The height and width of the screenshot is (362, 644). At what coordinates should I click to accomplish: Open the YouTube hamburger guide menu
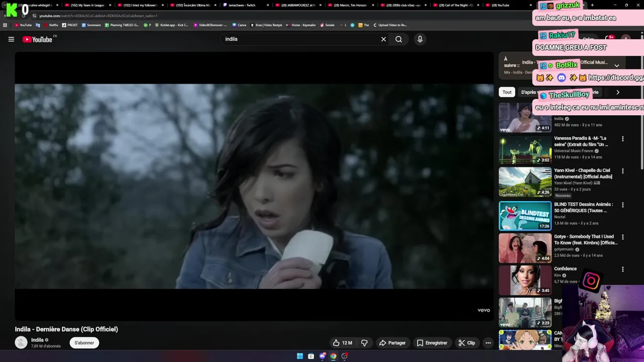tap(11, 39)
